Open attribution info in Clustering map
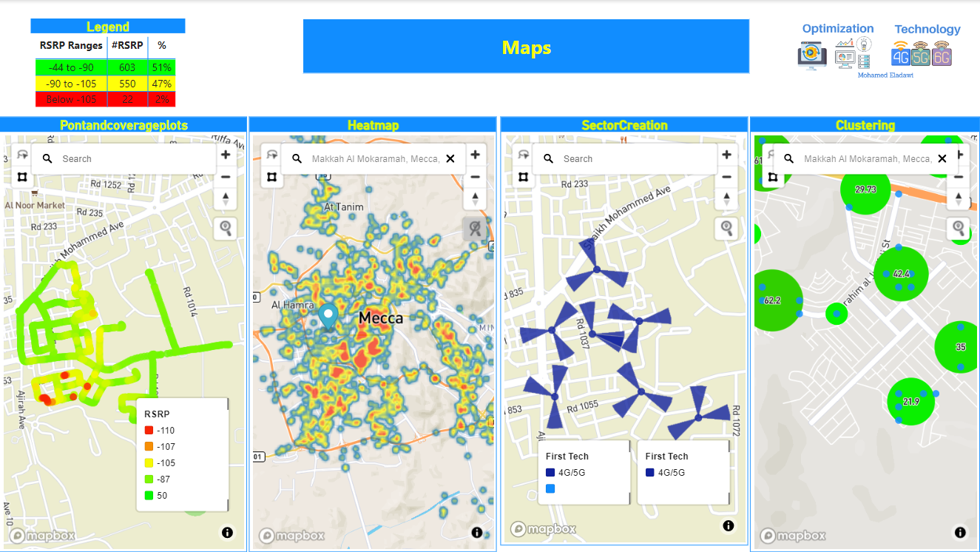The width and height of the screenshot is (980, 552). [960, 532]
